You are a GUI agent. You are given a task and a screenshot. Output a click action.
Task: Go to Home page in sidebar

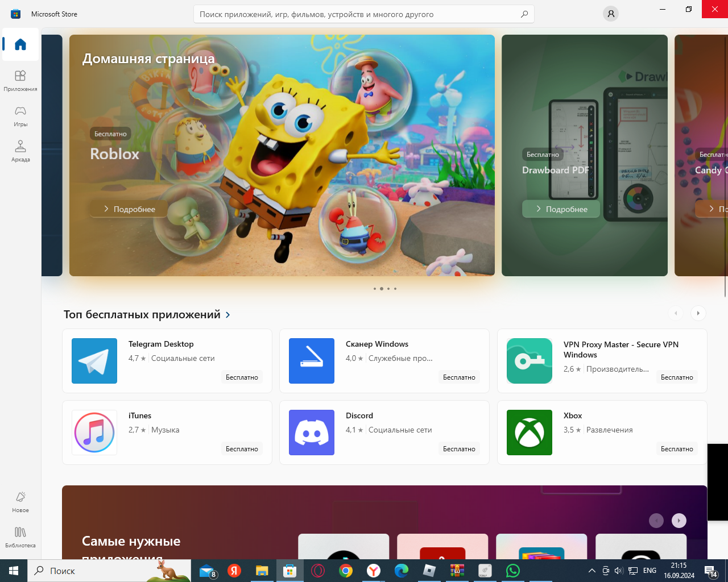(20, 44)
